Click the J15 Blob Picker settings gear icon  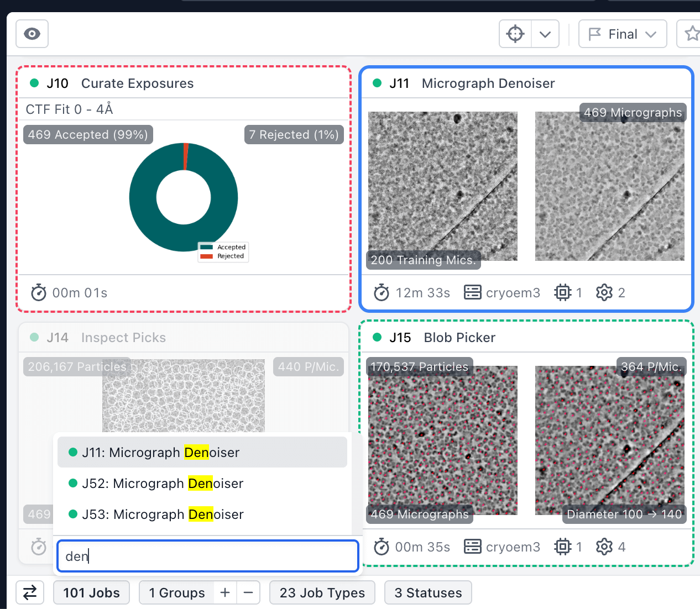point(604,547)
